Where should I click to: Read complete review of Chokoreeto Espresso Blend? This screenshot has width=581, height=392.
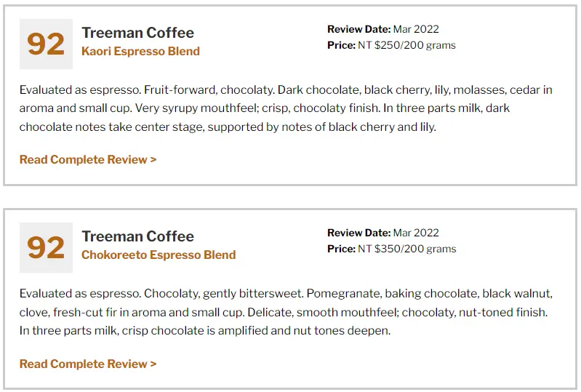point(88,364)
